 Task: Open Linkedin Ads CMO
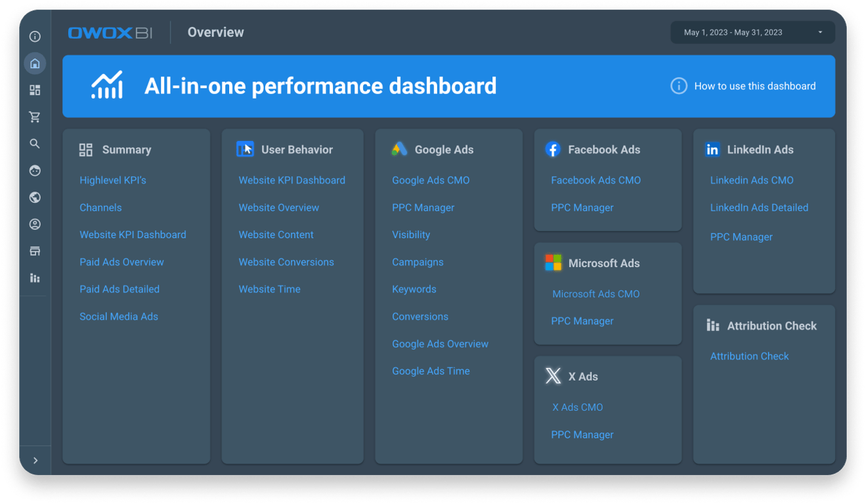tap(752, 180)
